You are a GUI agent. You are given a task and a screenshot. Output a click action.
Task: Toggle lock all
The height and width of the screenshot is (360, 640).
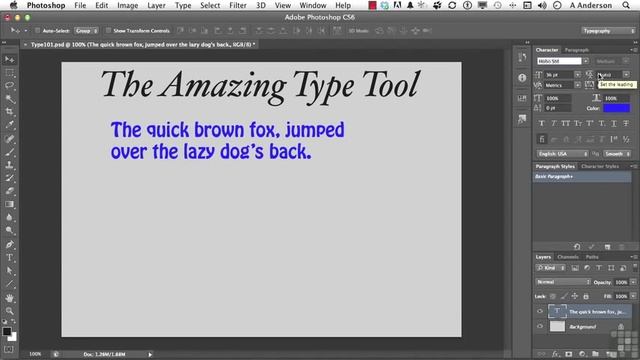coord(586,296)
